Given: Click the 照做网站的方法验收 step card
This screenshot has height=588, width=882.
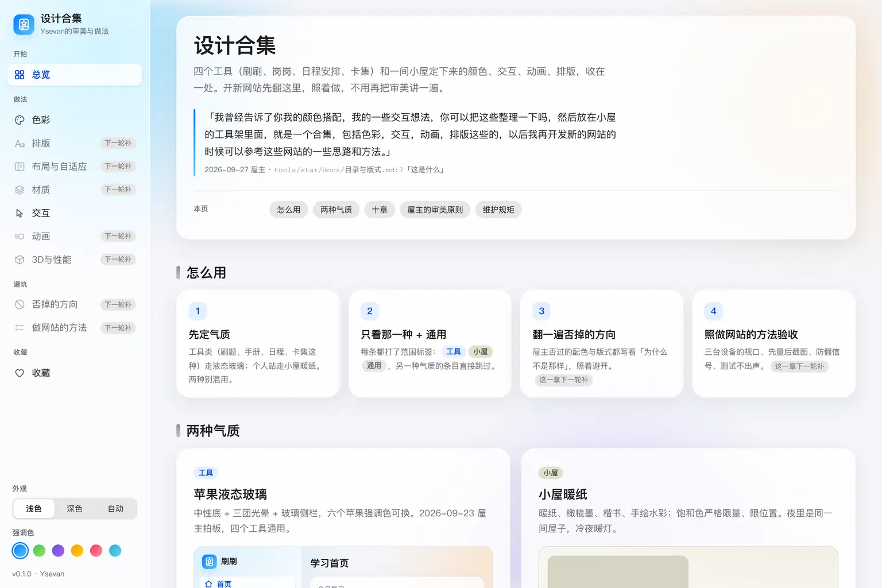Looking at the screenshot, I should [x=773, y=343].
